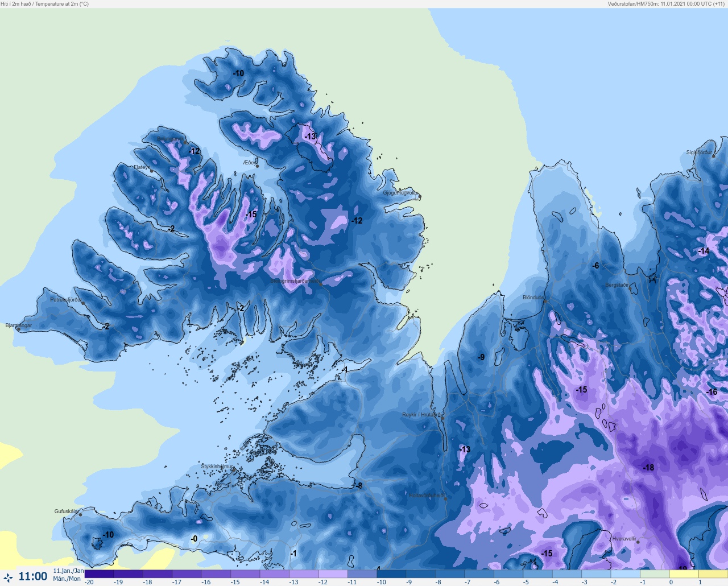This screenshot has height=586, width=728.
Task: Click the Siglufjörður station label
Action: 699,152
